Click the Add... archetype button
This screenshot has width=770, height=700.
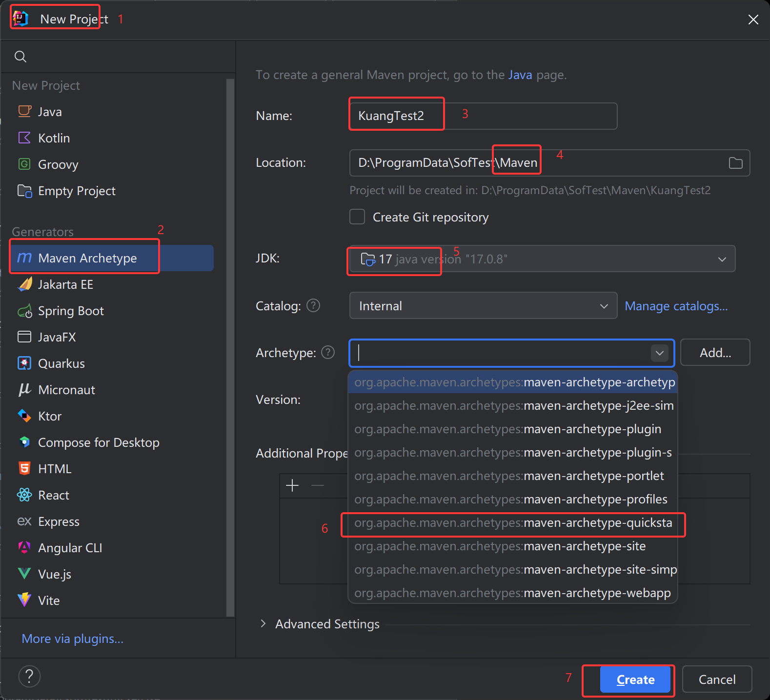(715, 352)
